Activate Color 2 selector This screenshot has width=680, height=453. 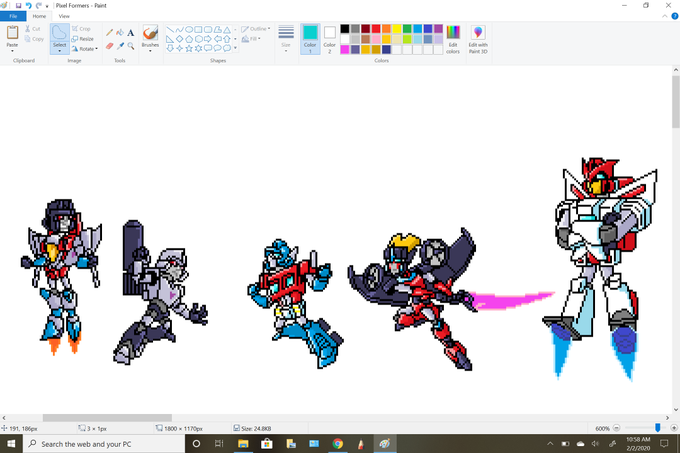[x=330, y=39]
